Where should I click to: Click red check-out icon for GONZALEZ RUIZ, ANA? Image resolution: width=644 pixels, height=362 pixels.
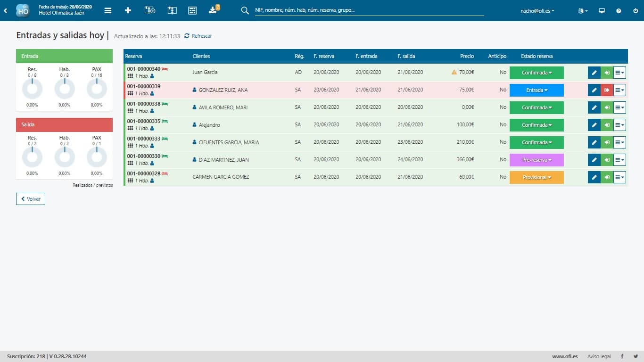click(607, 90)
